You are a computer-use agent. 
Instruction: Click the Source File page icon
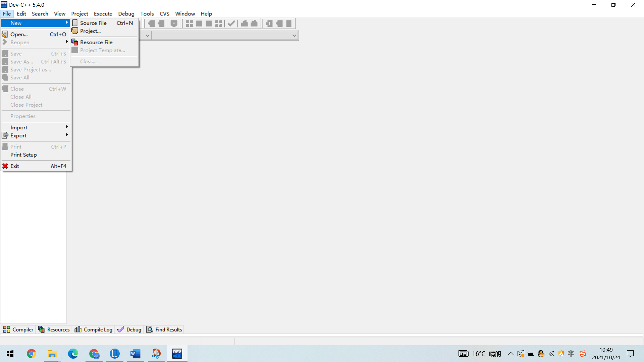pyautogui.click(x=75, y=23)
